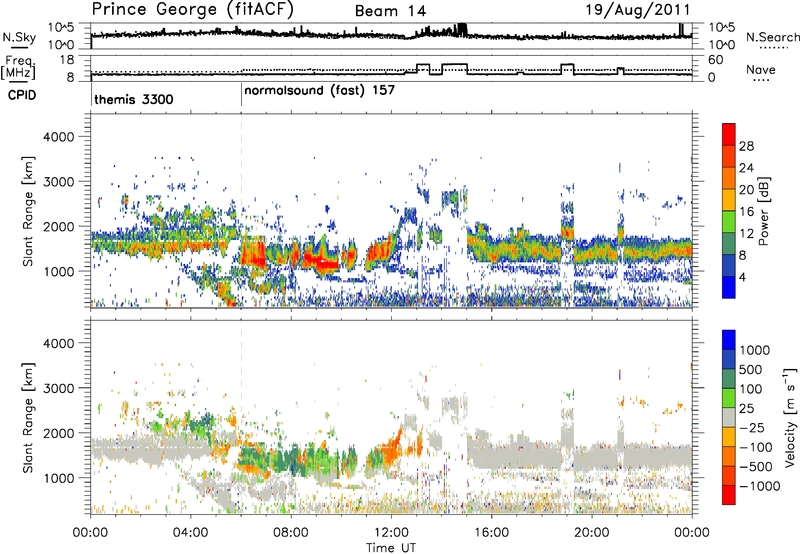This screenshot has height=554, width=800.
Task: Click the 'Slant Range [km]' label of power panel
Action: [x=27, y=211]
